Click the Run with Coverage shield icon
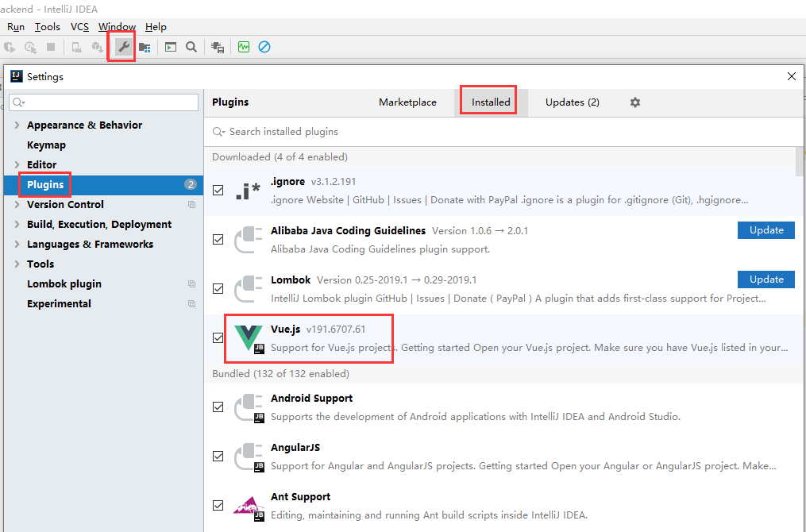806x532 pixels. (x=10, y=48)
